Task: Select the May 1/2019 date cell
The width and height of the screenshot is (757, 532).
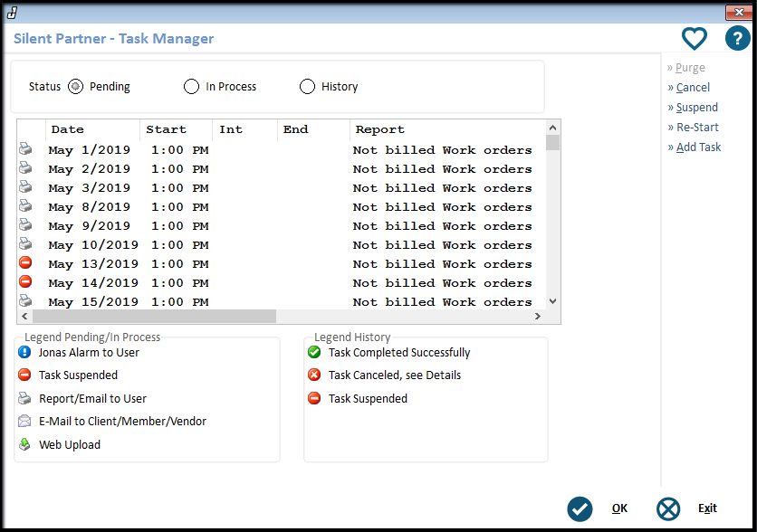Action: (90, 150)
